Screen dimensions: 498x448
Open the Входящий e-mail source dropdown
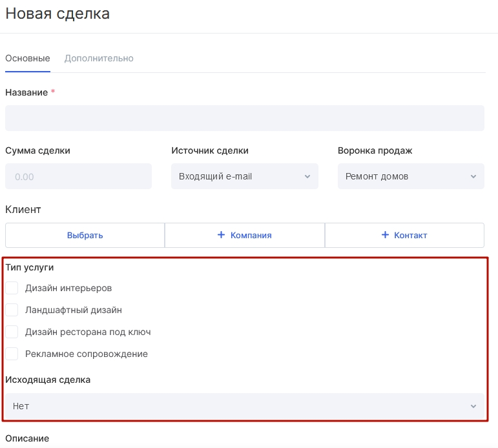click(245, 176)
